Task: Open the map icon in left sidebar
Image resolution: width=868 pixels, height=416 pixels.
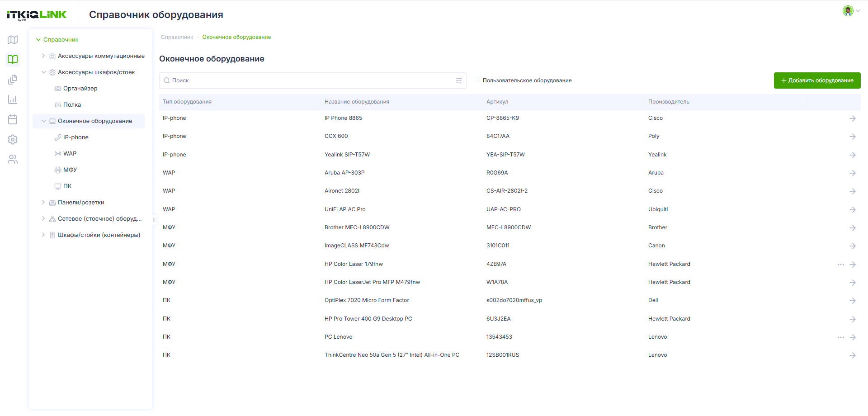Action: tap(13, 40)
